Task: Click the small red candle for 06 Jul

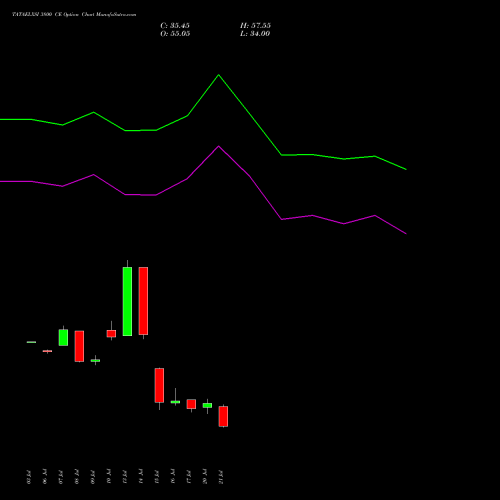Action: tap(47, 351)
